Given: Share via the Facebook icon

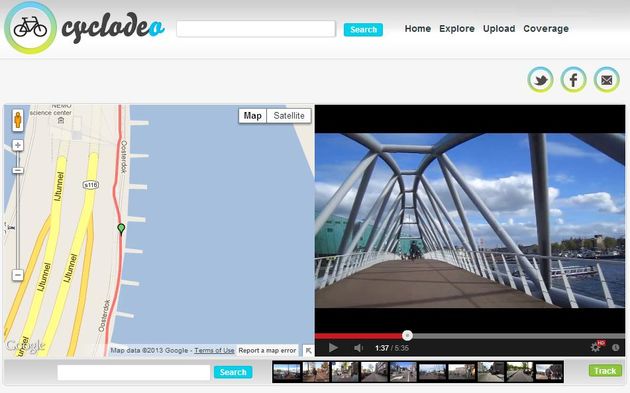Looking at the screenshot, I should coord(573,80).
